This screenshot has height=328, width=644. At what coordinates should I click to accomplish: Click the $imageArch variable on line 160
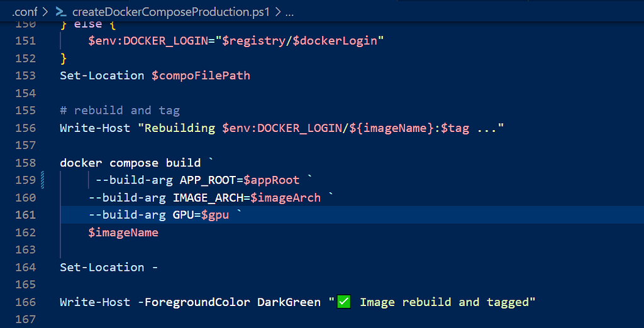point(286,198)
